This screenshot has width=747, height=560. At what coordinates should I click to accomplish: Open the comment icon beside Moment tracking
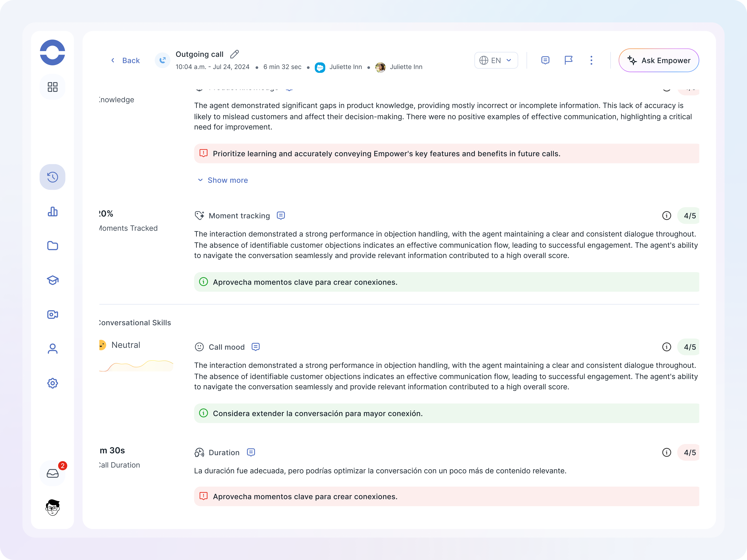[281, 216]
